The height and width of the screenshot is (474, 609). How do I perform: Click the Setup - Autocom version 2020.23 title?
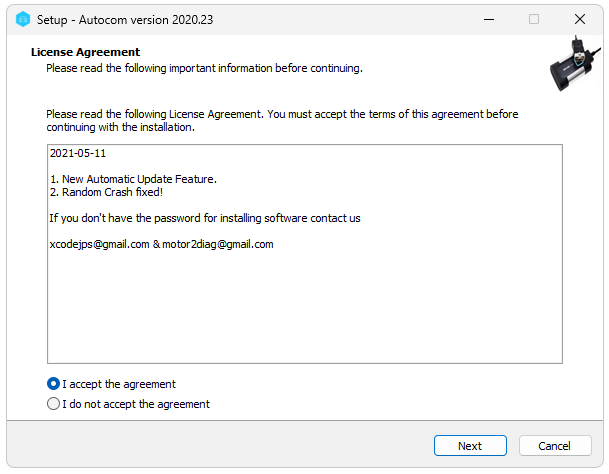pyautogui.click(x=125, y=19)
